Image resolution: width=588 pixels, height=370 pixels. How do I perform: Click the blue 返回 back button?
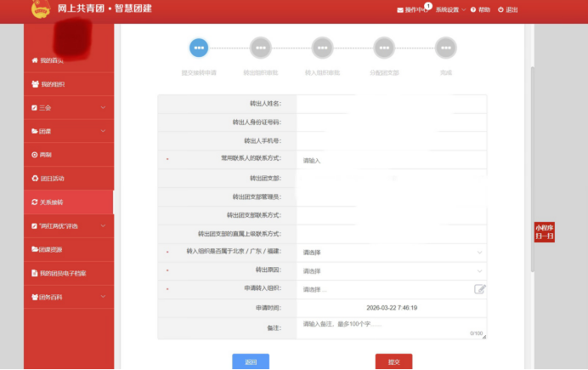point(251,361)
